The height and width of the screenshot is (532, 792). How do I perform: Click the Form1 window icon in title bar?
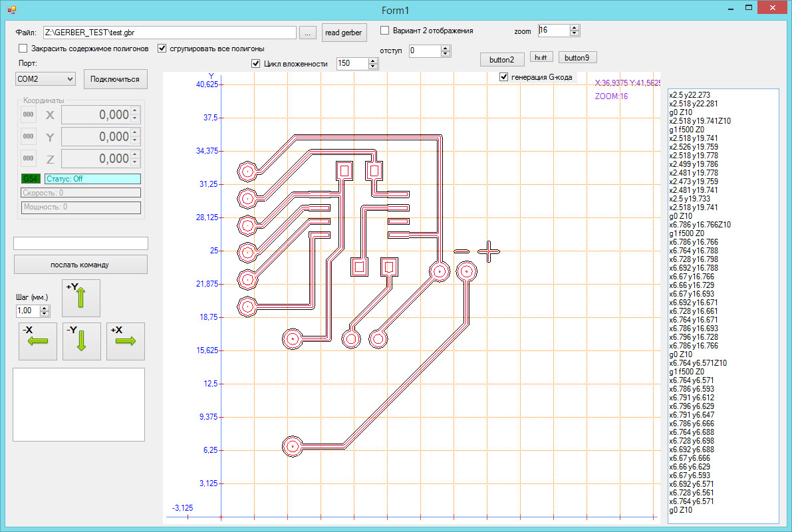click(11, 9)
